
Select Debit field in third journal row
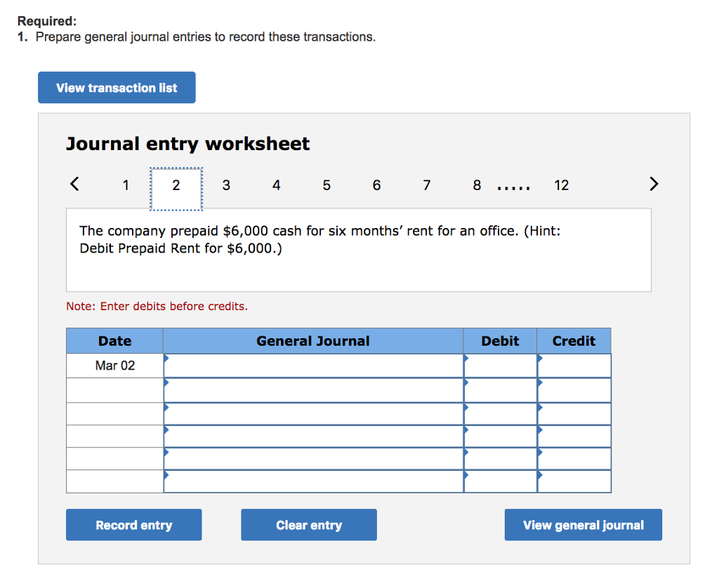tap(500, 414)
